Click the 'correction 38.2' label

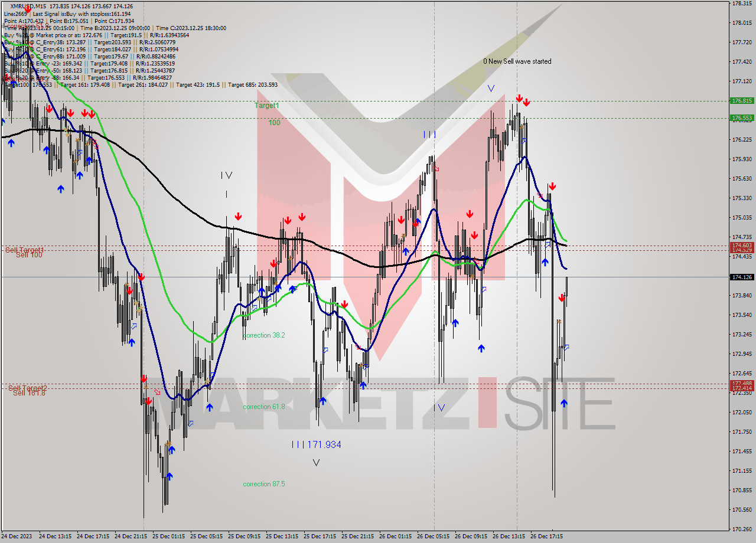[x=264, y=335]
